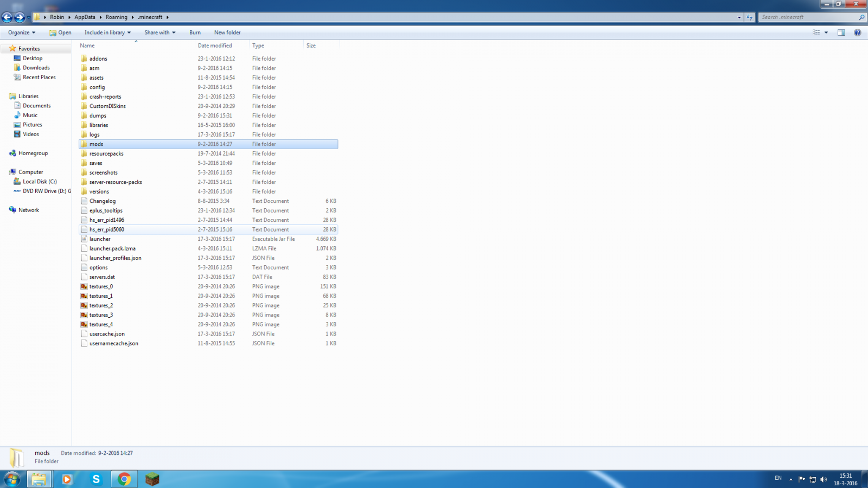The height and width of the screenshot is (488, 868).
Task: Click the Forward navigation arrow
Action: [x=20, y=17]
